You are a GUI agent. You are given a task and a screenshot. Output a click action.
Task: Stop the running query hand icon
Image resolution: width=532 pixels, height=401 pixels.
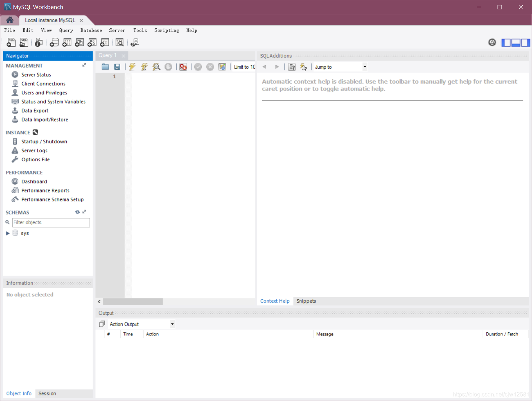[168, 67]
